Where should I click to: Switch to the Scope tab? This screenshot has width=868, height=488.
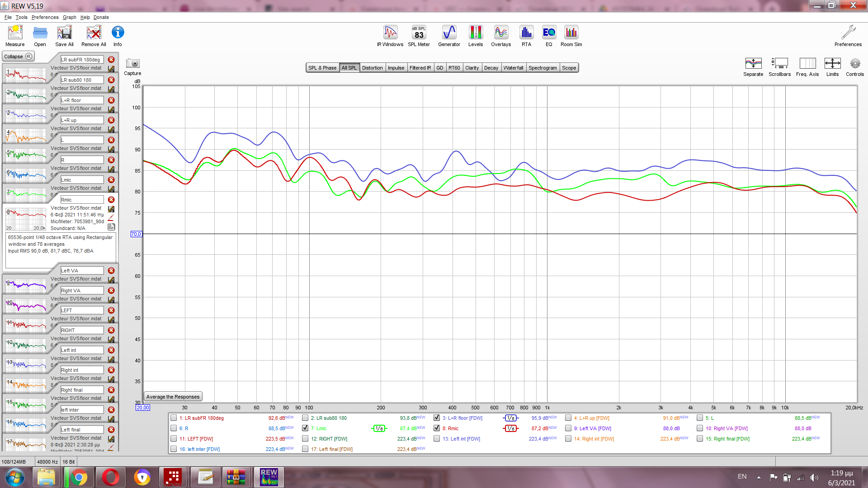tap(569, 68)
